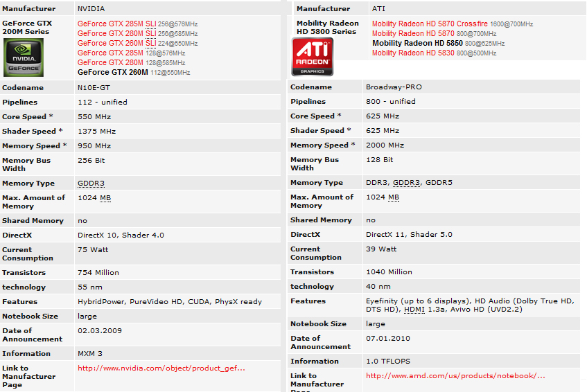Click the 256 Bit memory bus value
The height and width of the screenshot is (392, 587).
point(91,161)
